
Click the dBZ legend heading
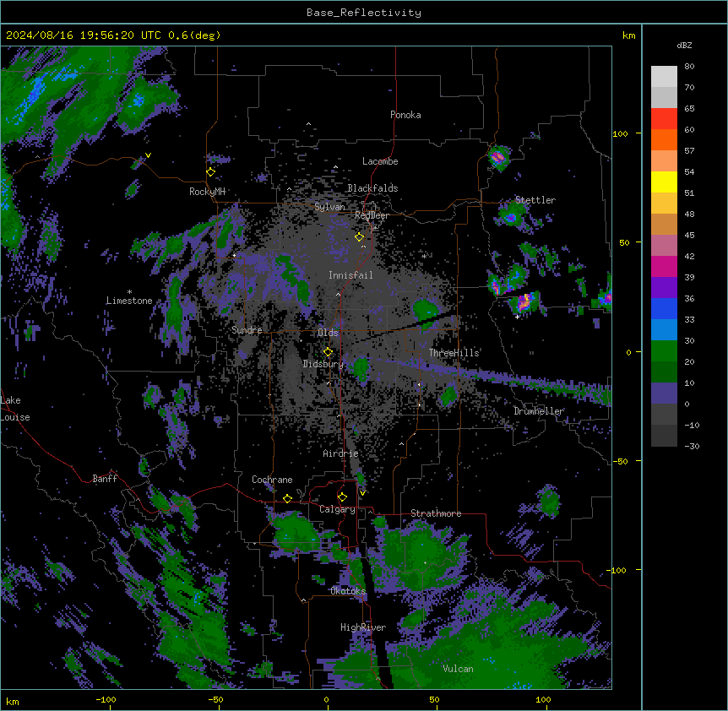tap(684, 45)
